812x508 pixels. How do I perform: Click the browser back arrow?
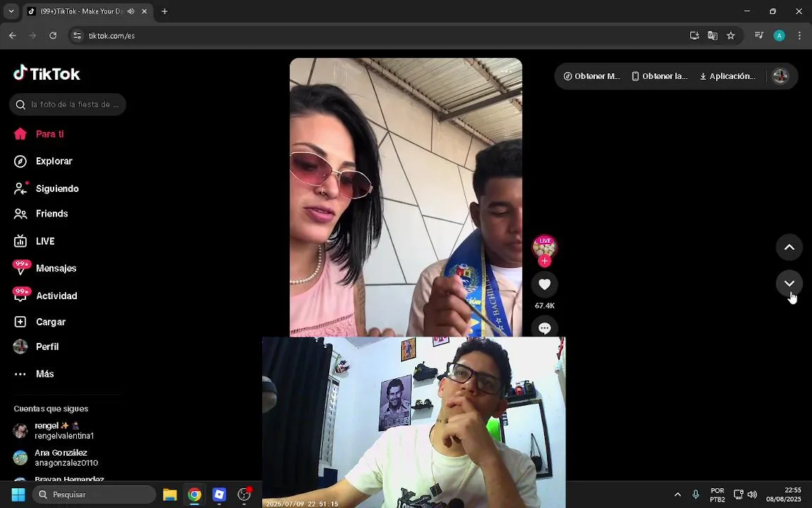coord(13,36)
